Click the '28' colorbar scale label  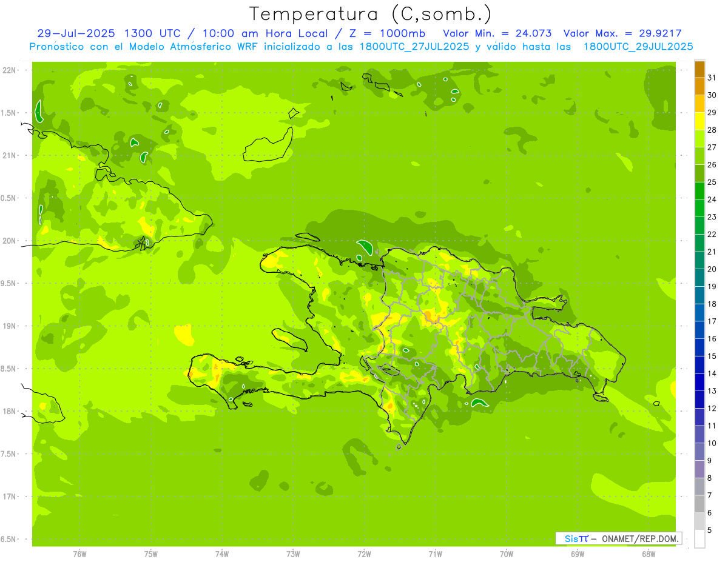tap(712, 130)
